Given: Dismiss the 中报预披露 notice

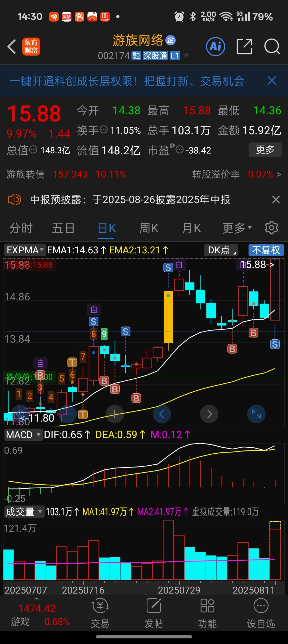Looking at the screenshot, I should [276, 199].
